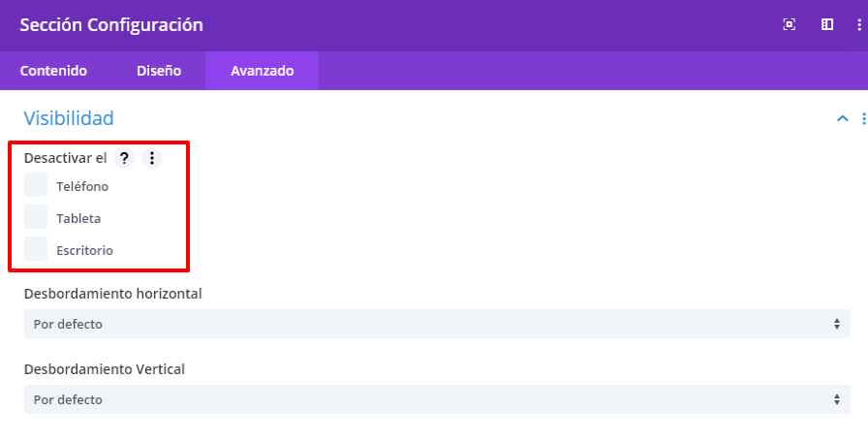
Task: Open the Visibilidad section three-dot menu
Action: click(863, 118)
